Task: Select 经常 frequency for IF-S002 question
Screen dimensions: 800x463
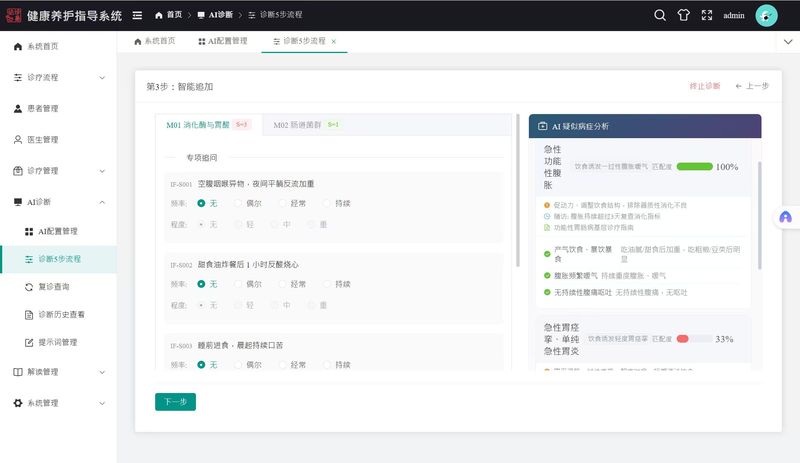Action: pos(282,284)
